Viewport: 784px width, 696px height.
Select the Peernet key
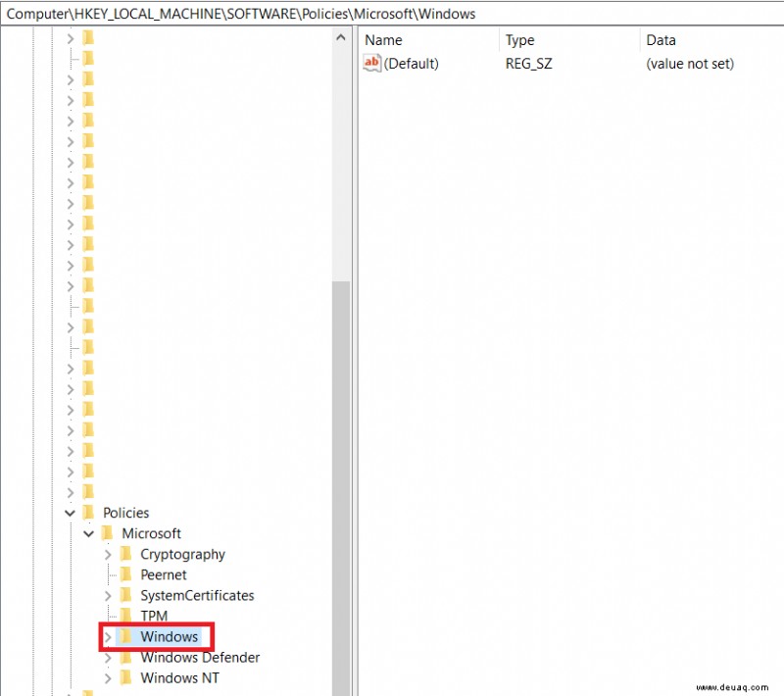pyautogui.click(x=164, y=575)
